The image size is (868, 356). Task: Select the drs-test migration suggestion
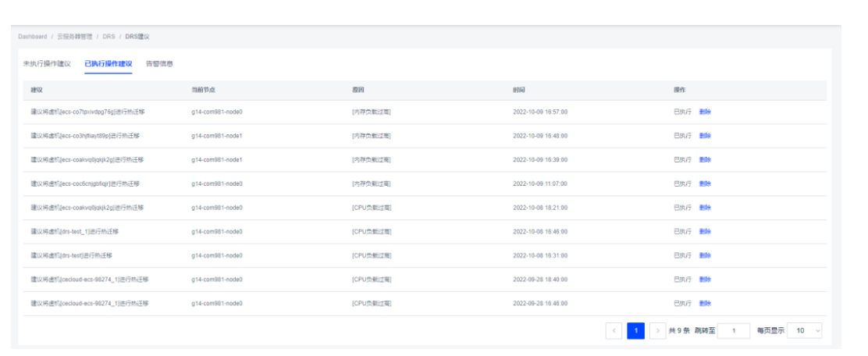tap(71, 255)
